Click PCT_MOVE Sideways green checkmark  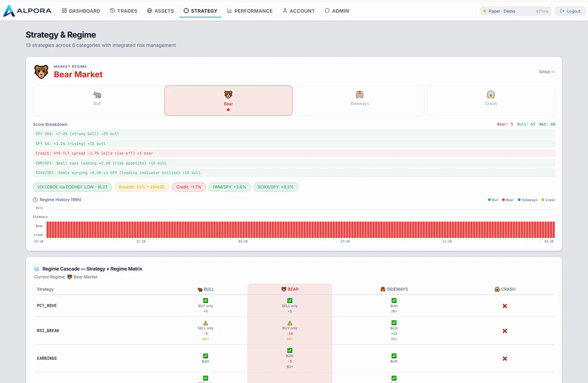pos(394,300)
